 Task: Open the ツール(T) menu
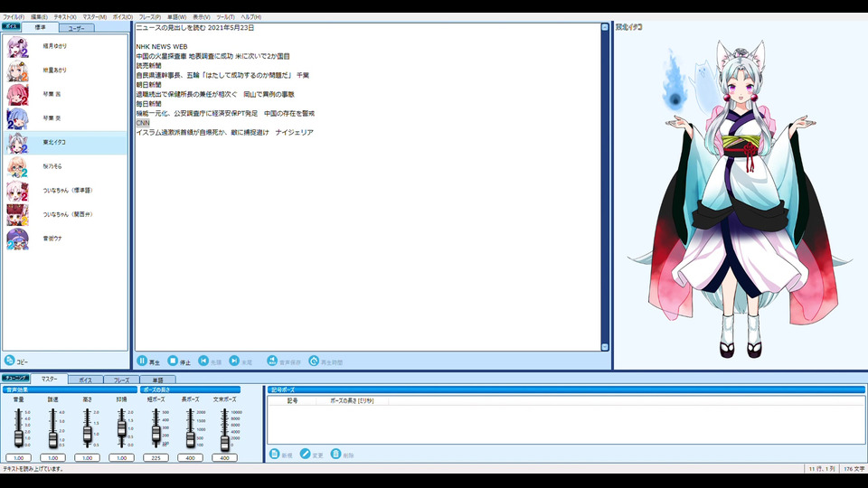coord(225,17)
